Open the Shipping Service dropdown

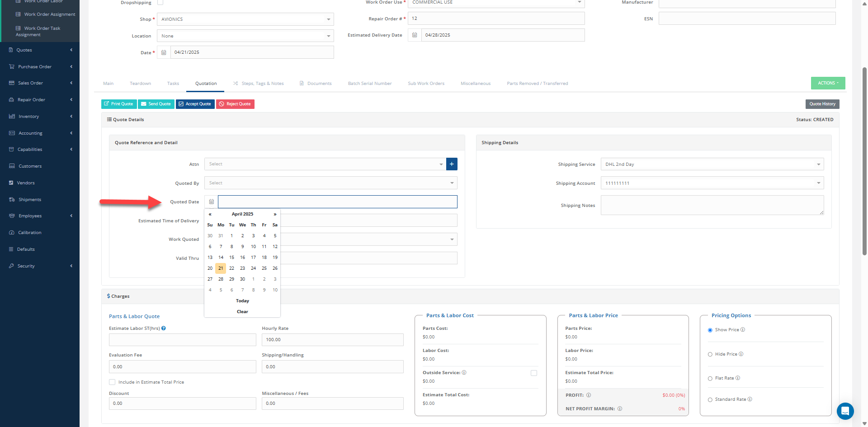(x=712, y=164)
